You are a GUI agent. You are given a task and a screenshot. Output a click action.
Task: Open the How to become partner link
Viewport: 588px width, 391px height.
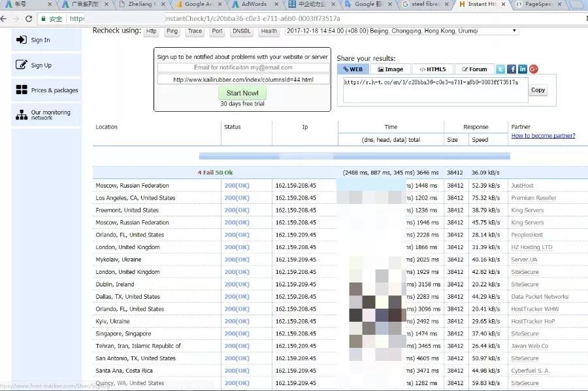(543, 136)
